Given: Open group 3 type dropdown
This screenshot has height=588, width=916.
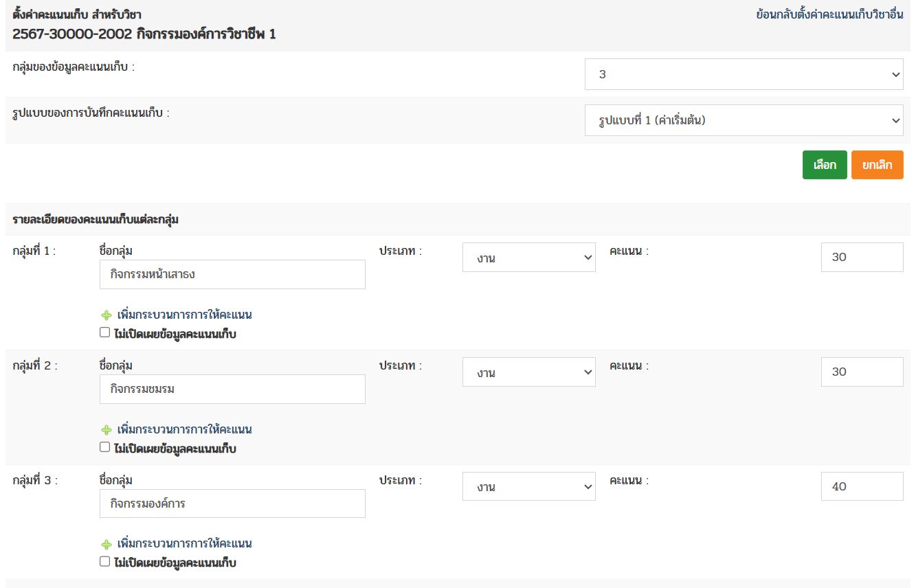Looking at the screenshot, I should tap(528, 486).
